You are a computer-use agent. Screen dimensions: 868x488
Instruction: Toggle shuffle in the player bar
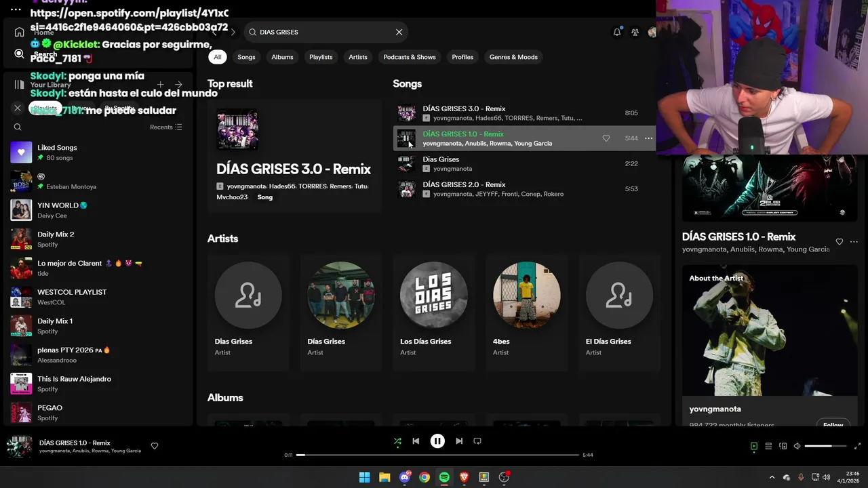(397, 441)
